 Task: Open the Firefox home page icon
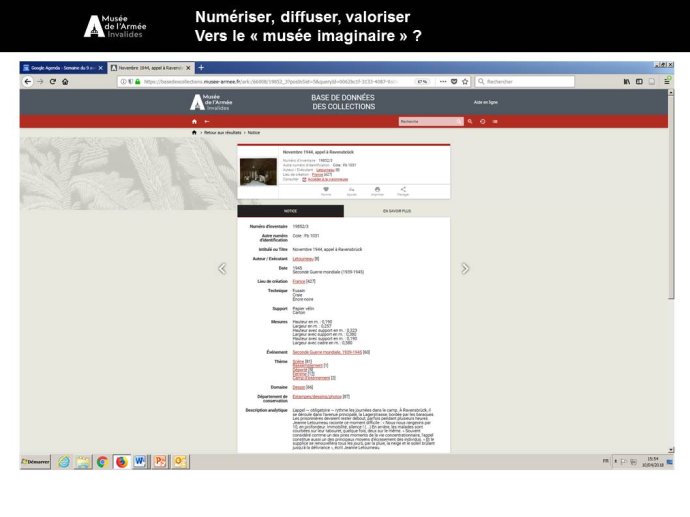[65, 81]
